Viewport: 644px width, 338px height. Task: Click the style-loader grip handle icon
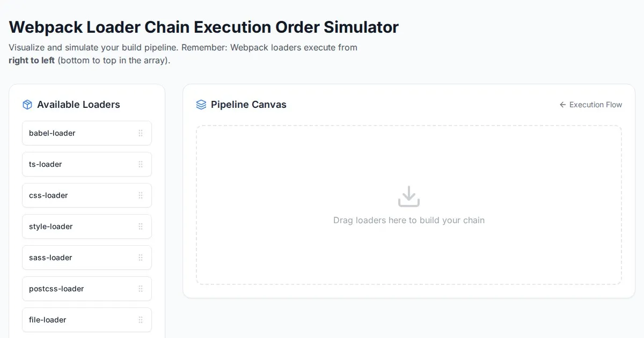(141, 226)
